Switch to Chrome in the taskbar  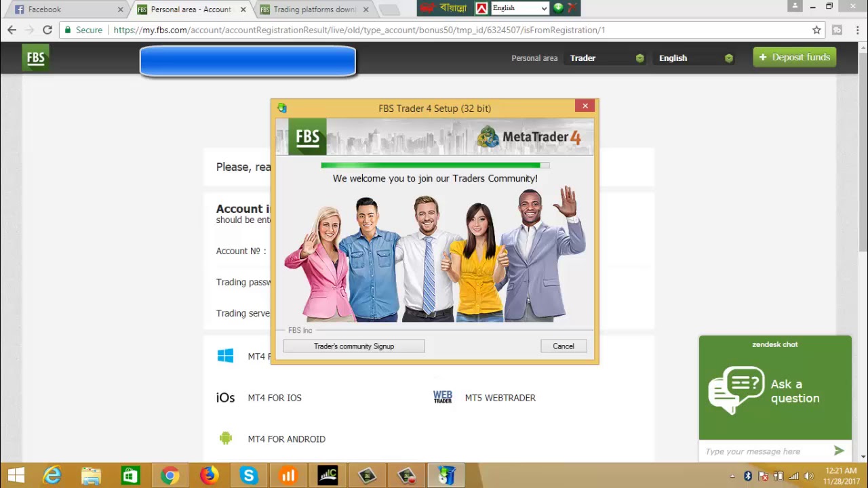click(170, 476)
